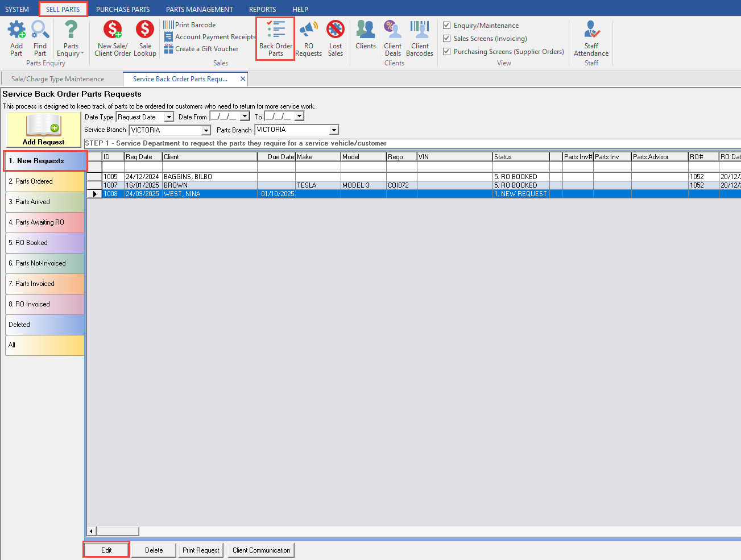The height and width of the screenshot is (560, 741).
Task: Show Deleted requests
Action: pyautogui.click(x=45, y=325)
